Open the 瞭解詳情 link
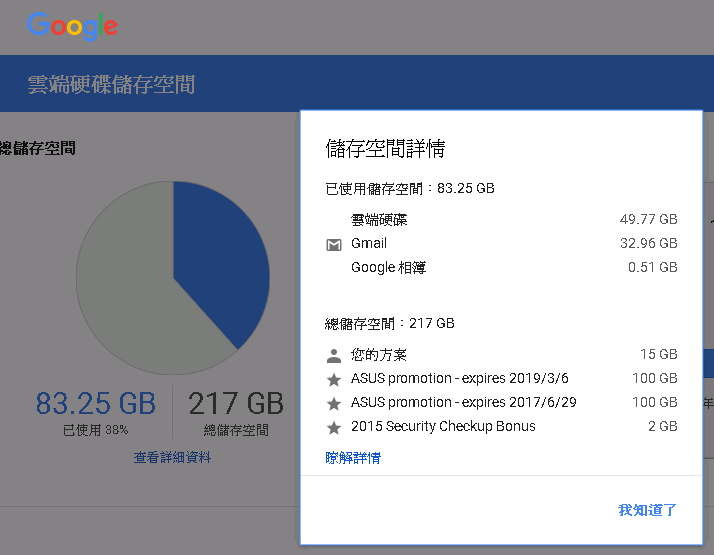The width and height of the screenshot is (714, 555). click(353, 458)
